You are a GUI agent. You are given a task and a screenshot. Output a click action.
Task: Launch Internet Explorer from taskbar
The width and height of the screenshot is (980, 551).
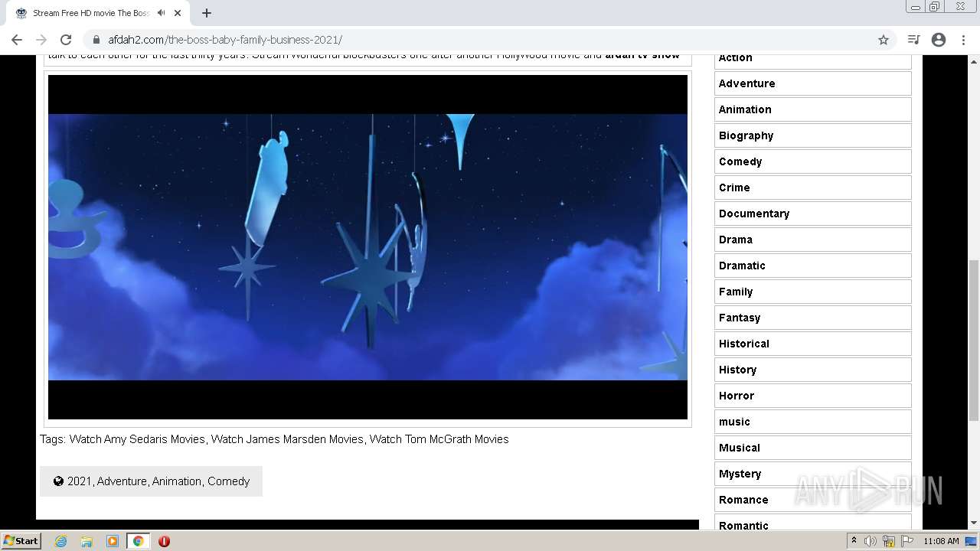pyautogui.click(x=60, y=541)
